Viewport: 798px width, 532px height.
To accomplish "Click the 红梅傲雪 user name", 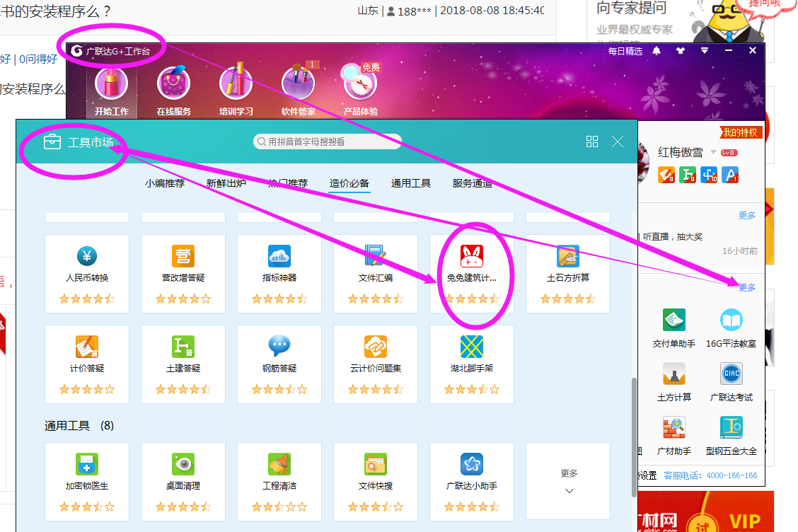I will point(681,152).
